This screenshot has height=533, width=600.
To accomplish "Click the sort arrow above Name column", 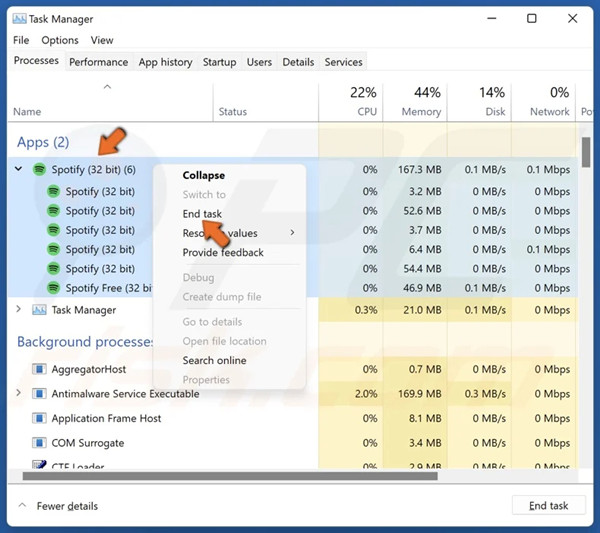I will pyautogui.click(x=108, y=87).
